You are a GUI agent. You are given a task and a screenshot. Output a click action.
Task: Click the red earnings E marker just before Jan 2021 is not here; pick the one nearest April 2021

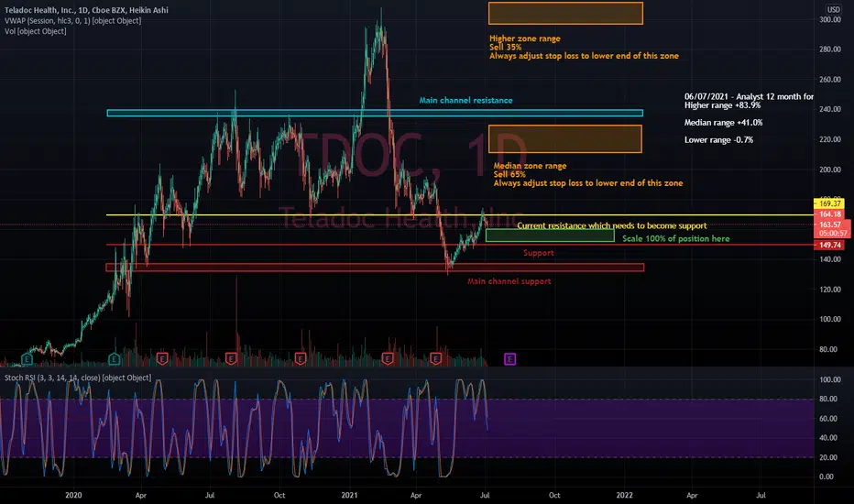point(435,358)
